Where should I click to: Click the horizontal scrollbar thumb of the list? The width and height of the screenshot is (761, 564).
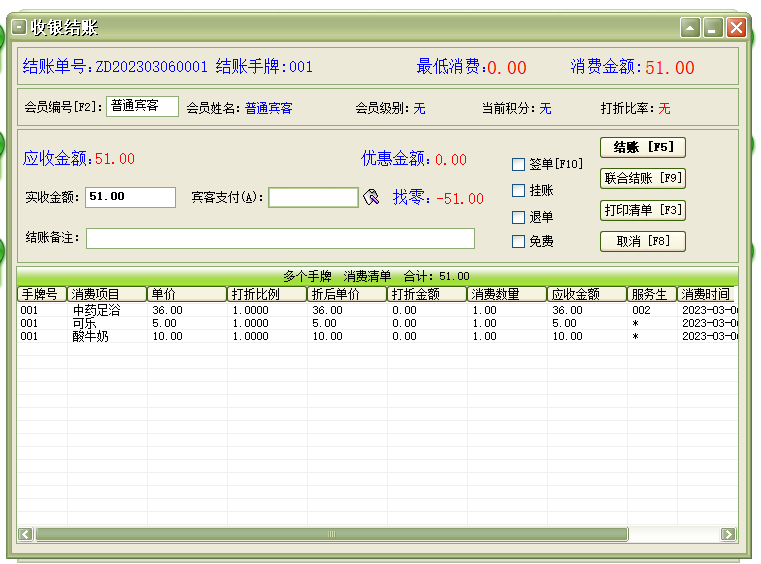332,534
